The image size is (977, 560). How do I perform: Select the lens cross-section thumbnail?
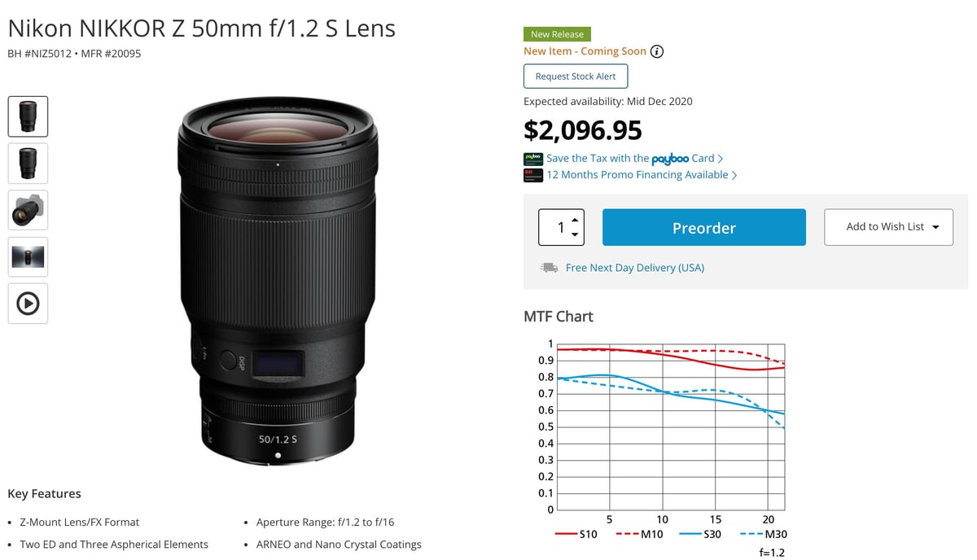27,256
